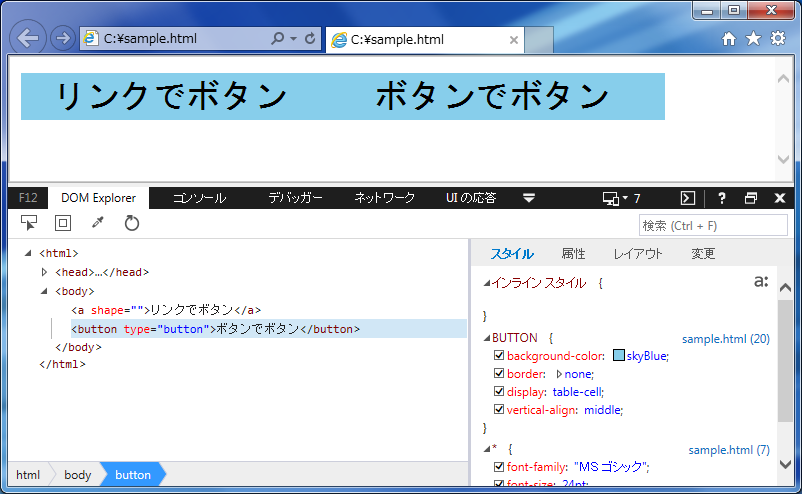Image resolution: width=802 pixels, height=494 pixels.
Task: Refresh the DOM Explorer tree
Action: [x=131, y=223]
